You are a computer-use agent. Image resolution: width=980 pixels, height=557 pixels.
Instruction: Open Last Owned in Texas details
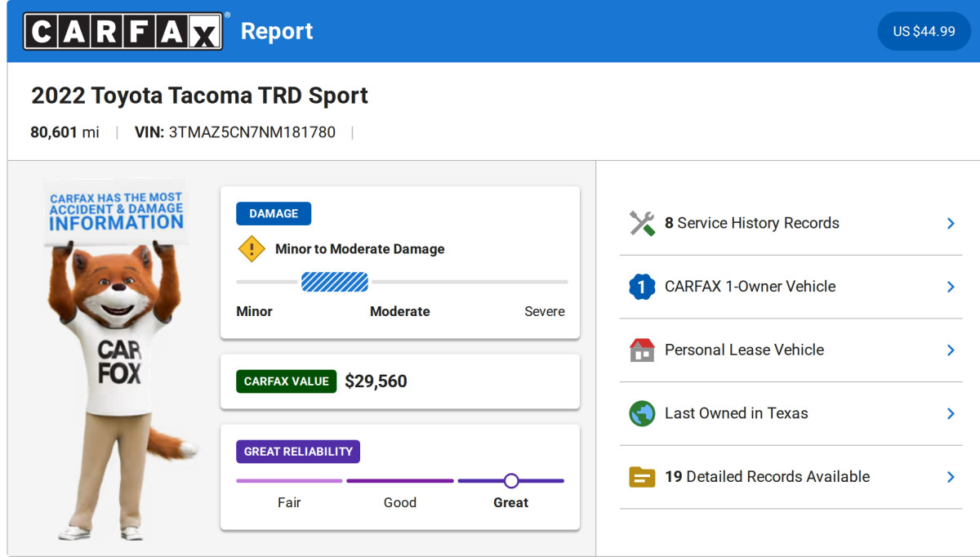tap(791, 413)
